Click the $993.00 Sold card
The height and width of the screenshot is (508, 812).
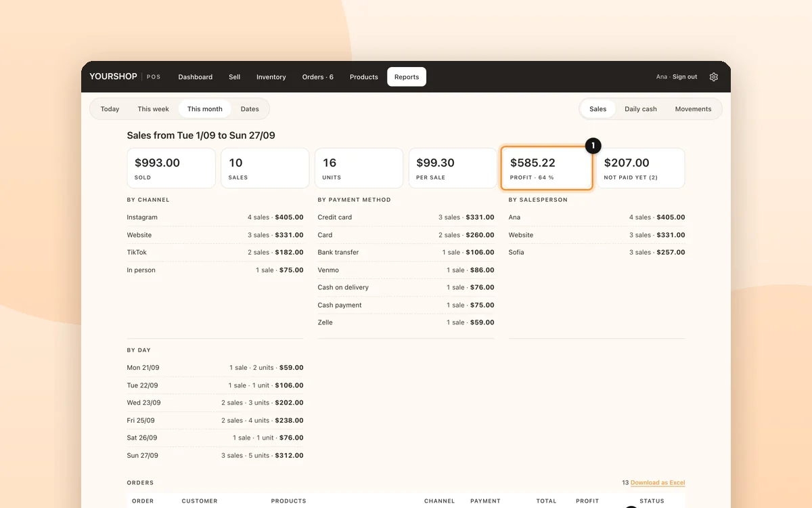click(x=171, y=168)
